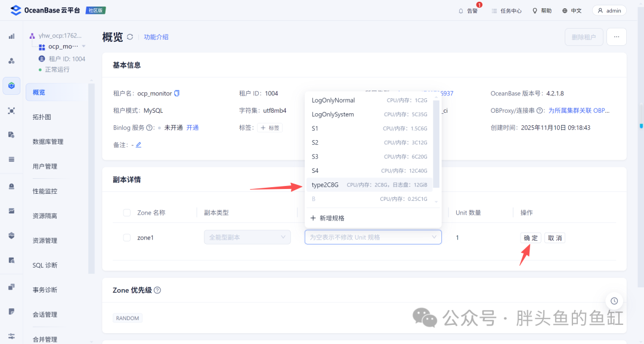This screenshot has width=644, height=344.
Task: Click the OceanBase logo in the header
Action: point(16,10)
